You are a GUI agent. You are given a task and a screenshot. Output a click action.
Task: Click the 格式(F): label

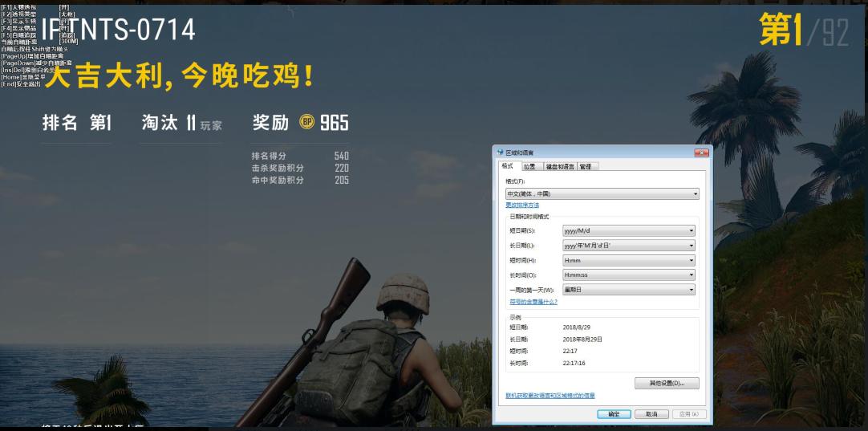[x=515, y=181]
